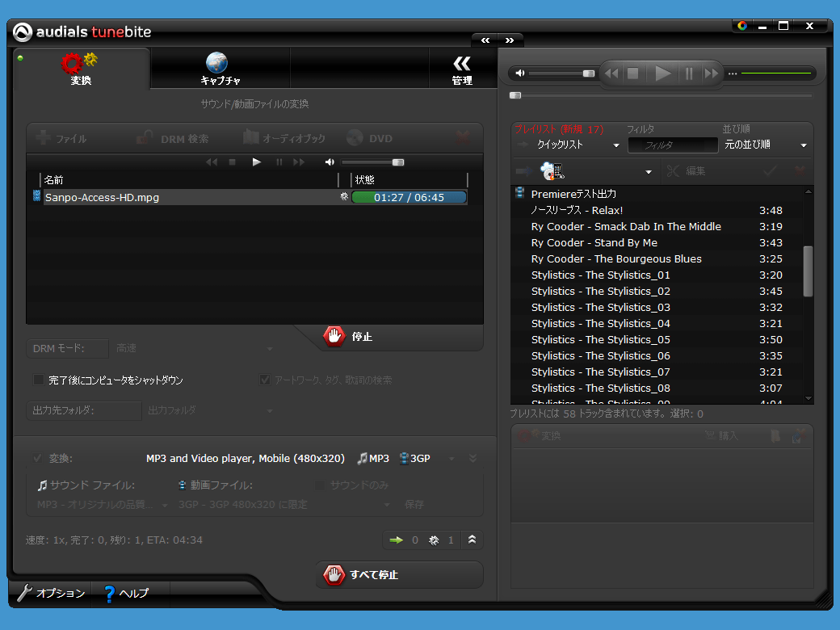Select Stylistics - The Stylistics_05 track
Screen dimensions: 840x630
(657, 340)
